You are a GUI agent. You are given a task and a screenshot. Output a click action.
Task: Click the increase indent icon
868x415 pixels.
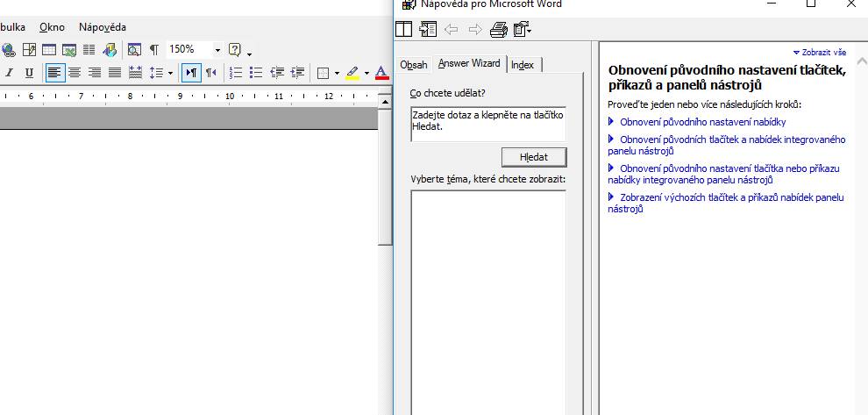[x=297, y=73]
